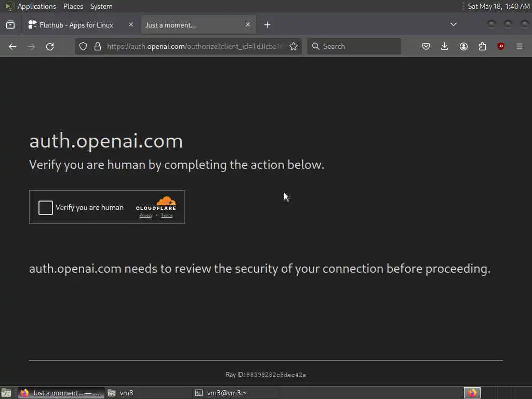Open the Places menu
532x399 pixels.
coord(73,6)
